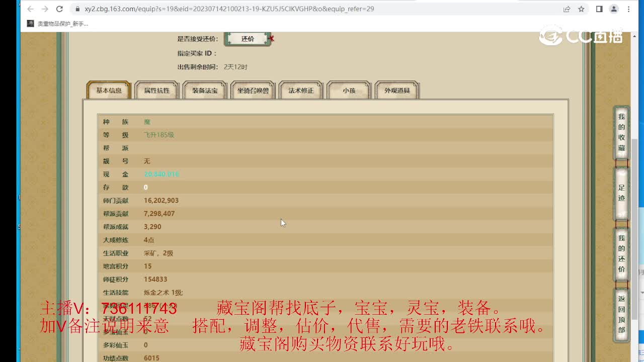
Task: Switch to the 法术修正 tab
Action: pyautogui.click(x=301, y=90)
